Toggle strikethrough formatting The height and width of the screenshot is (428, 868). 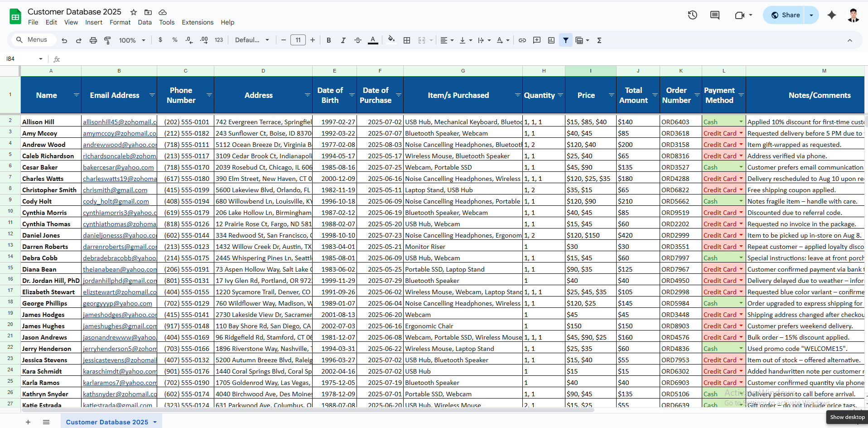(x=358, y=40)
